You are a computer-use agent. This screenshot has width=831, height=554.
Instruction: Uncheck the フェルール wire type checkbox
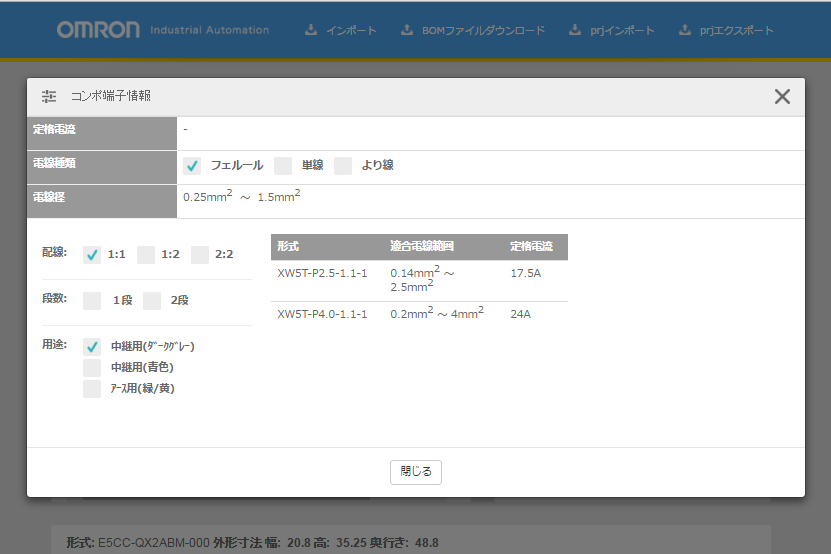pyautogui.click(x=192, y=166)
